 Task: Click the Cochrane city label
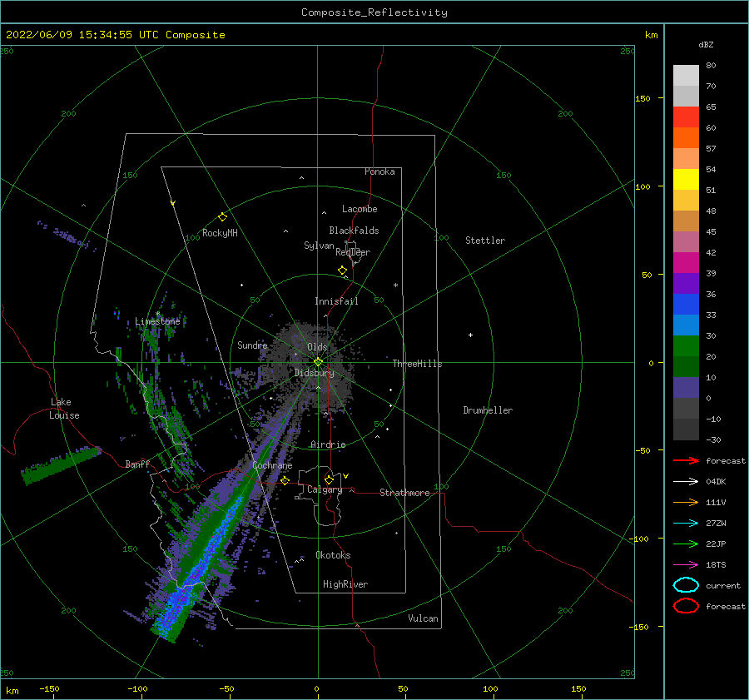[x=272, y=465]
